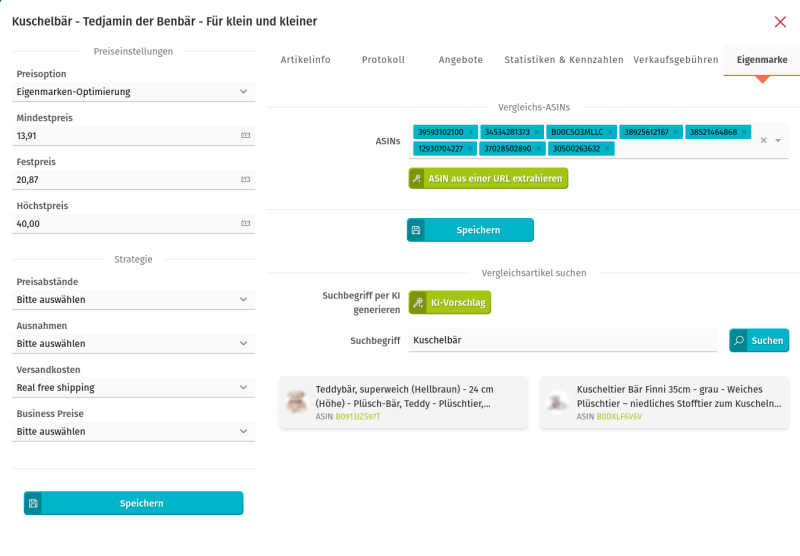Screen dimensions: 800x556
Task: Close the Kuschelbär dialog with red X
Action: point(780,22)
